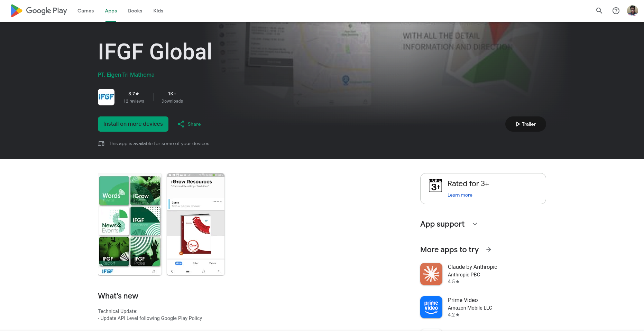Click the IFGF app icon

point(106,97)
